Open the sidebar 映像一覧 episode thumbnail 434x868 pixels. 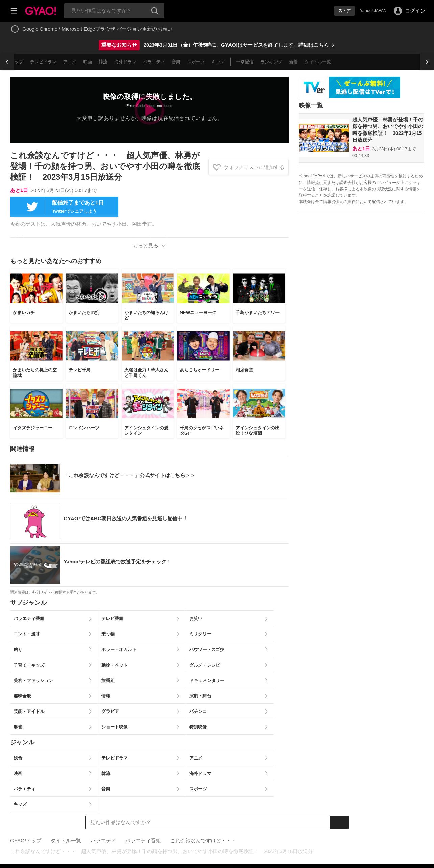click(x=324, y=138)
